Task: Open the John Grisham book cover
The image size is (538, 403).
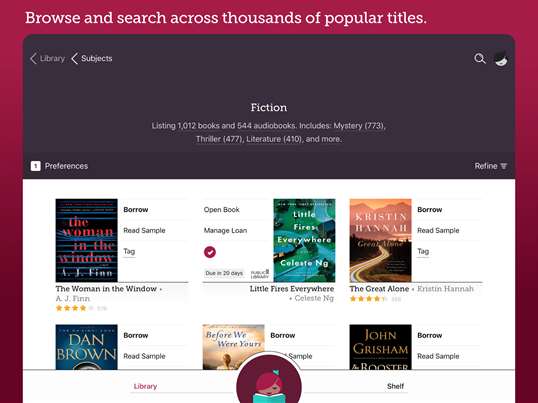Action: (x=381, y=347)
